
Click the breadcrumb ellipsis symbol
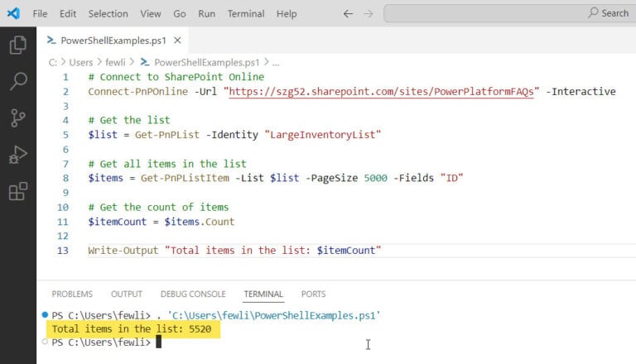pos(276,62)
